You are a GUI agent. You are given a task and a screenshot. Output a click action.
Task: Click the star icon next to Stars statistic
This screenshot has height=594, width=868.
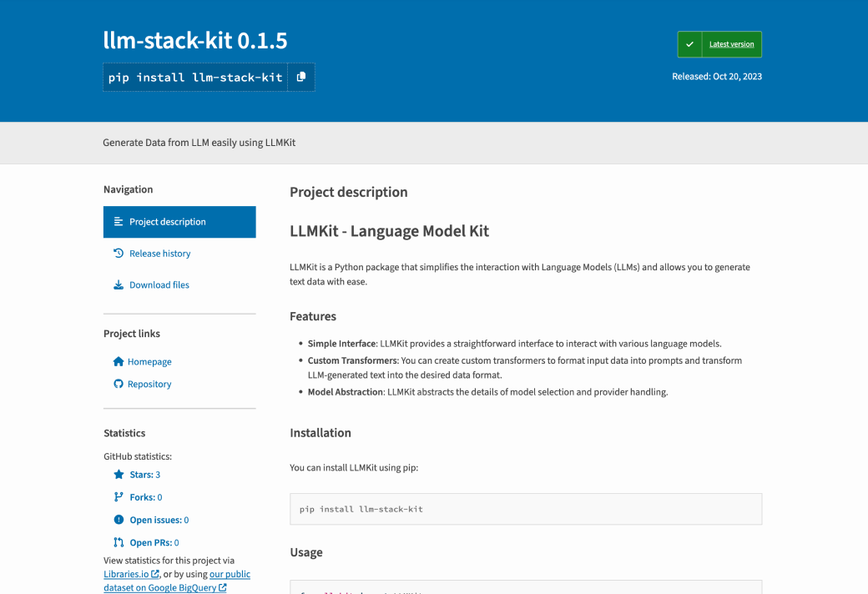[118, 474]
